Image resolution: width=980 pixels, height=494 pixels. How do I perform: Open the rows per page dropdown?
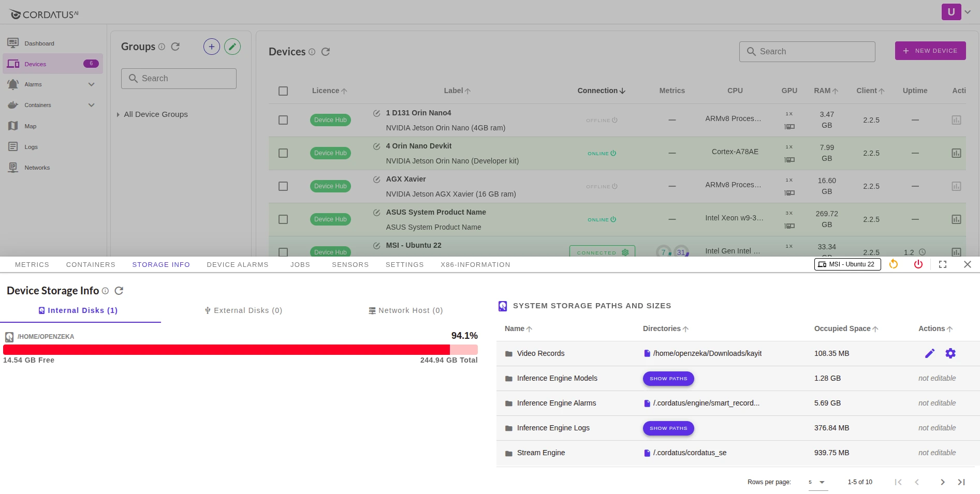click(x=818, y=482)
